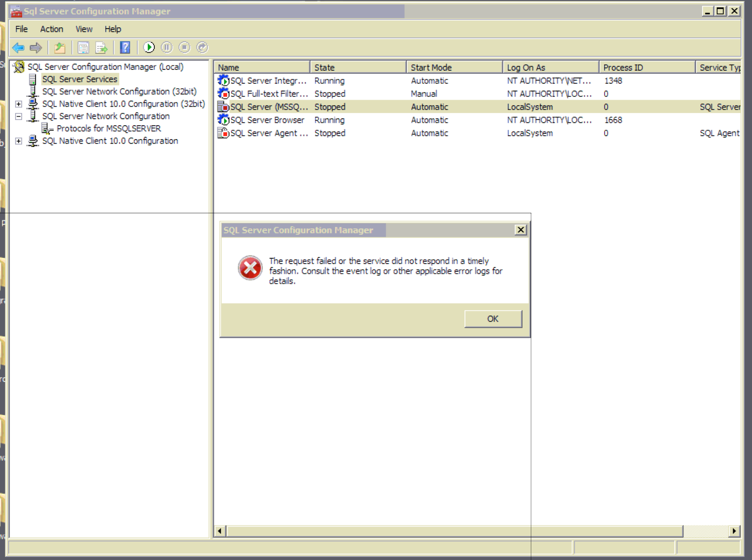Sort by the Start Mode column header
752x560 pixels.
454,67
